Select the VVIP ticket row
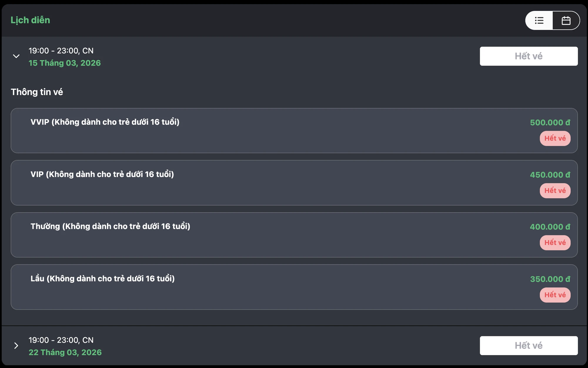This screenshot has width=588, height=368. (x=294, y=131)
